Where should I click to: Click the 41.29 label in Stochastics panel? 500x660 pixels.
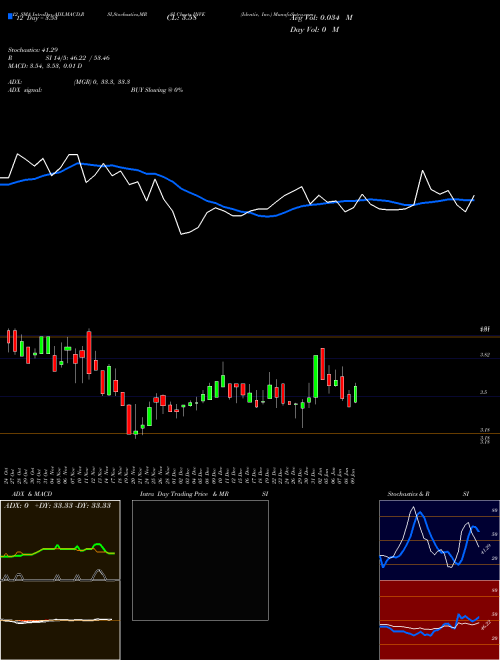[x=486, y=549]
